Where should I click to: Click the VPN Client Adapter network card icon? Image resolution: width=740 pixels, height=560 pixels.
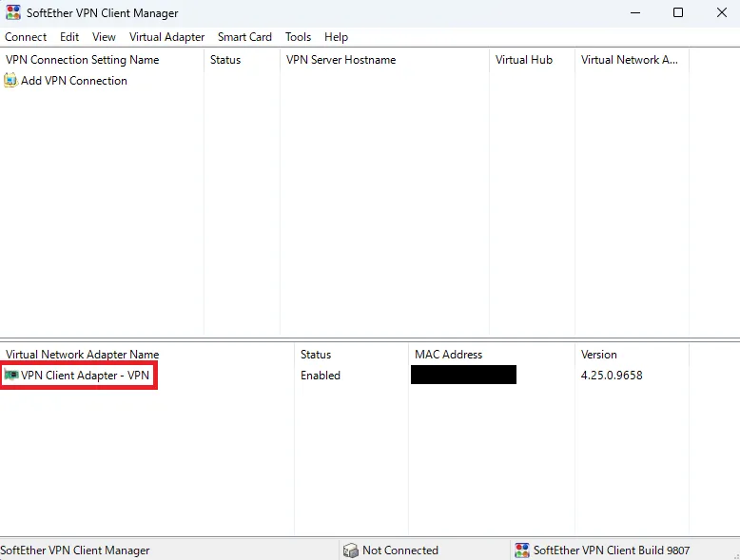[x=11, y=375]
